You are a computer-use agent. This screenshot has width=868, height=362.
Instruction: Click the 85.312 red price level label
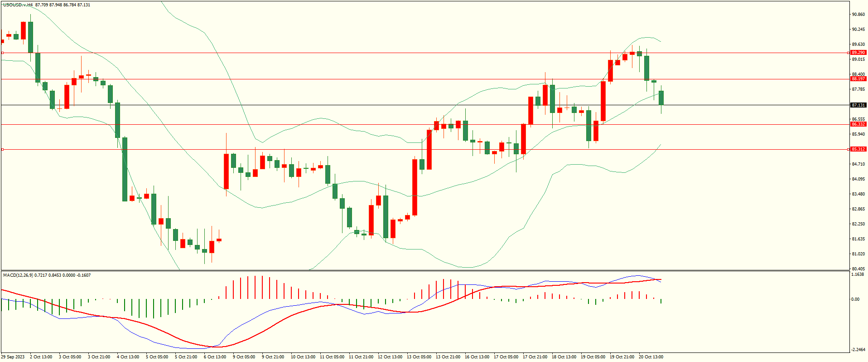click(858, 149)
